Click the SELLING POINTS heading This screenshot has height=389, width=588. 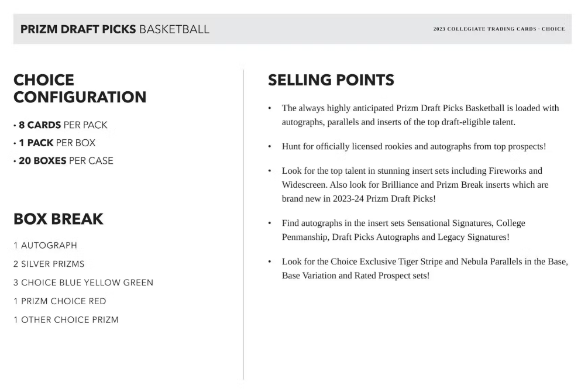(x=331, y=80)
